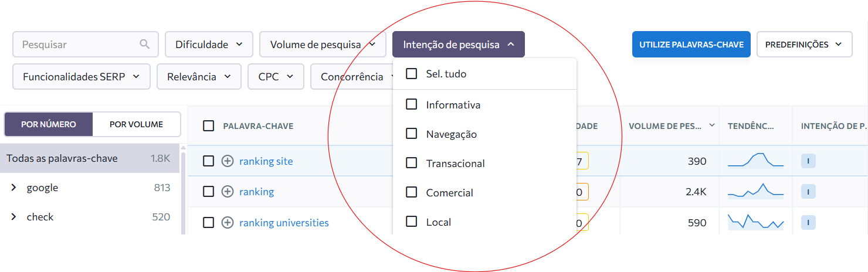Switch to Por Volume tab
The height and width of the screenshot is (272, 868).
[136, 124]
